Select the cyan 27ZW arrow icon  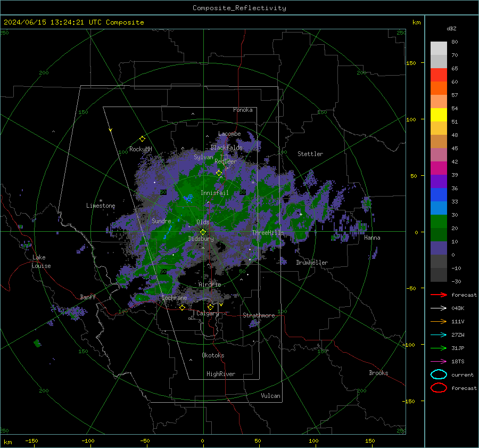tap(439, 335)
